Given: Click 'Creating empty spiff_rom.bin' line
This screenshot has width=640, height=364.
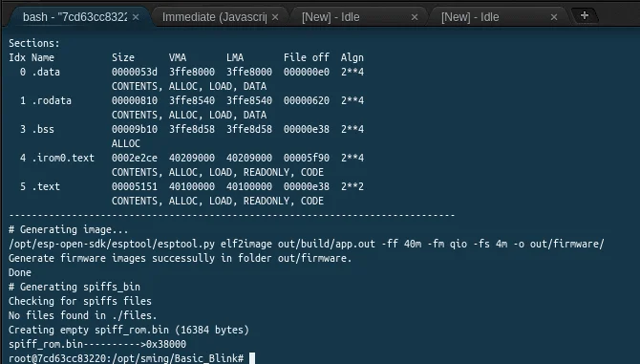Looking at the screenshot, I should (129, 330).
